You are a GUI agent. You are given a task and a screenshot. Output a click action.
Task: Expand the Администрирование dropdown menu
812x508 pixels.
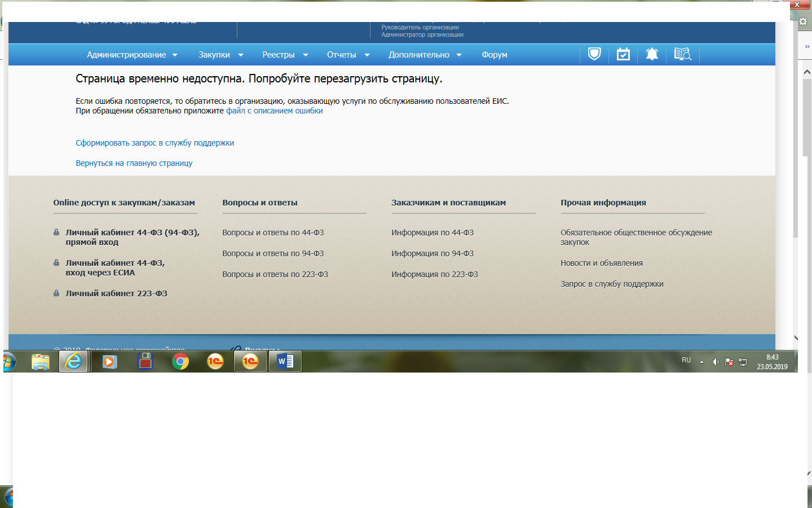(132, 55)
